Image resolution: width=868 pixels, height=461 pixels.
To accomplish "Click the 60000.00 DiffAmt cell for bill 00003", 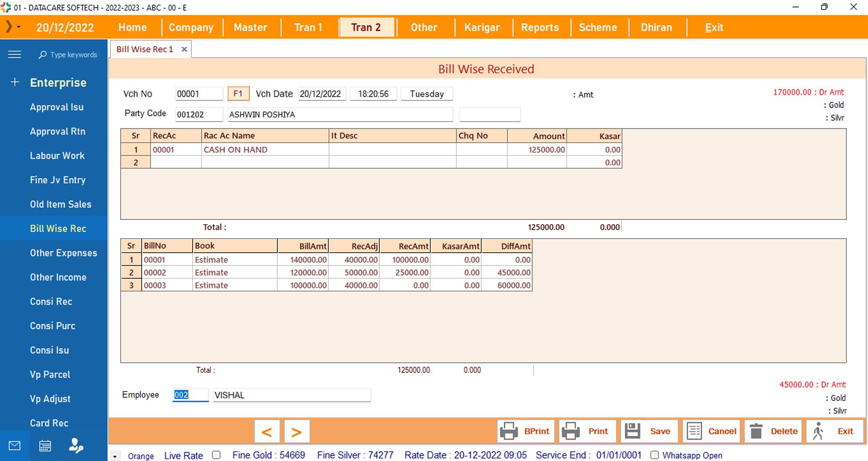I will pyautogui.click(x=507, y=285).
